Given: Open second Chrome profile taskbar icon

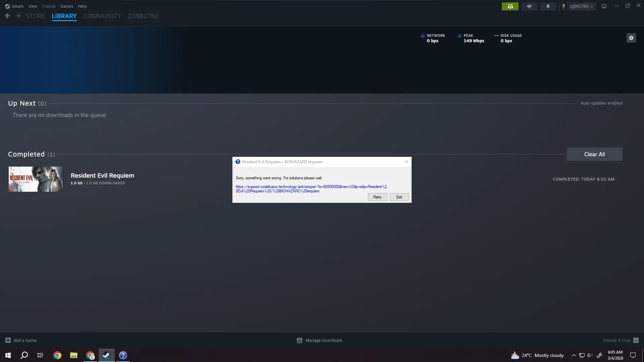Looking at the screenshot, I should coord(90,355).
